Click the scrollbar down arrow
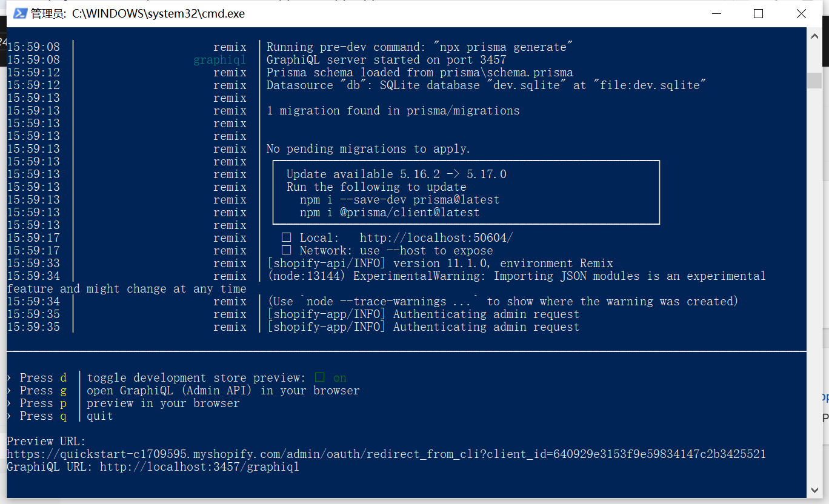 point(814,491)
